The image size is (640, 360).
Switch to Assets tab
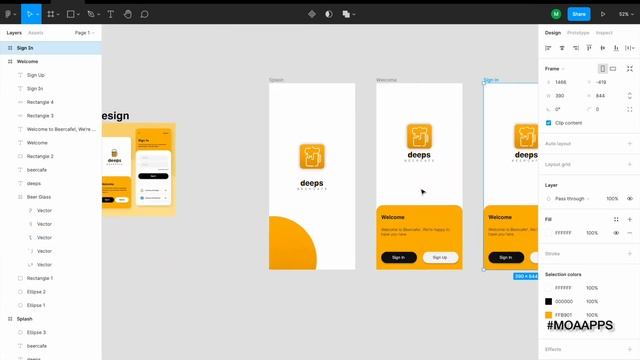click(36, 33)
